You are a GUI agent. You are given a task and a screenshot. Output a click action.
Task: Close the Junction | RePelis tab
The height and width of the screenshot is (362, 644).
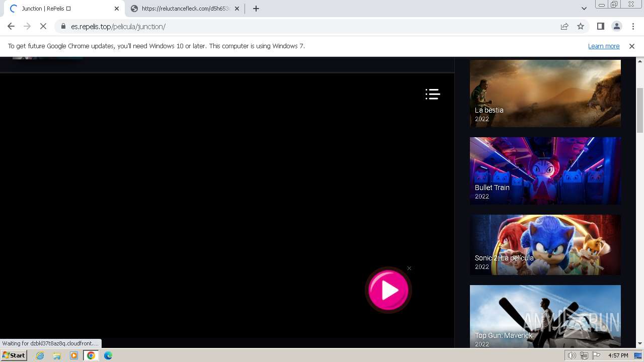coord(116,9)
